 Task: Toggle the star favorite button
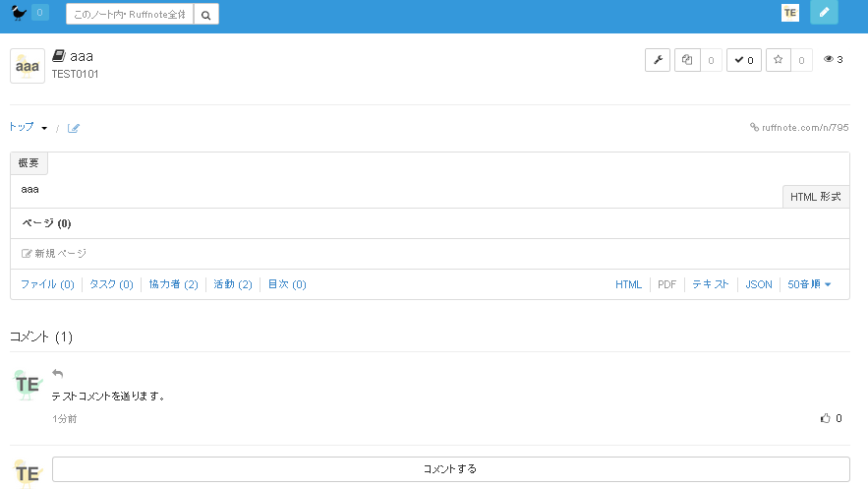pyautogui.click(x=779, y=60)
